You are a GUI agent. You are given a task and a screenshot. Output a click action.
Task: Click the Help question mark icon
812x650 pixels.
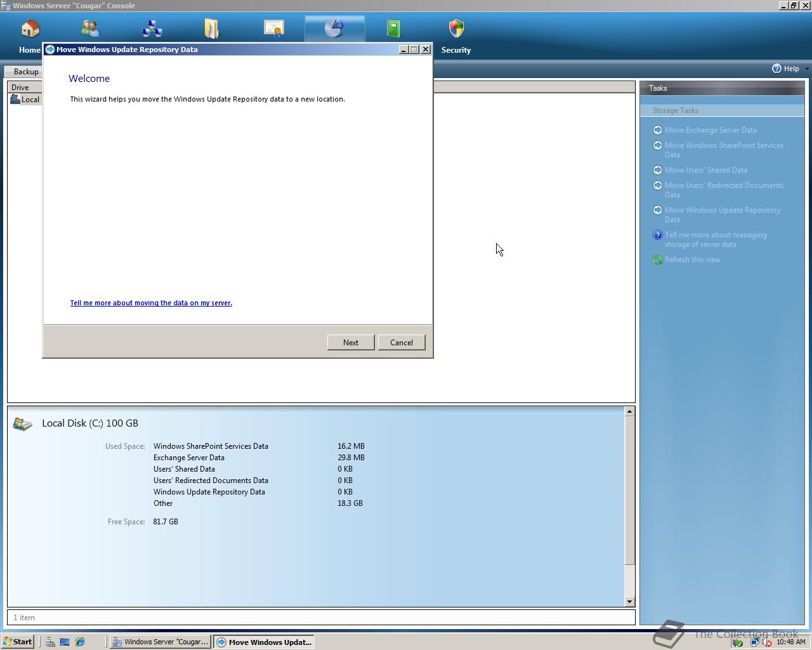[776, 69]
